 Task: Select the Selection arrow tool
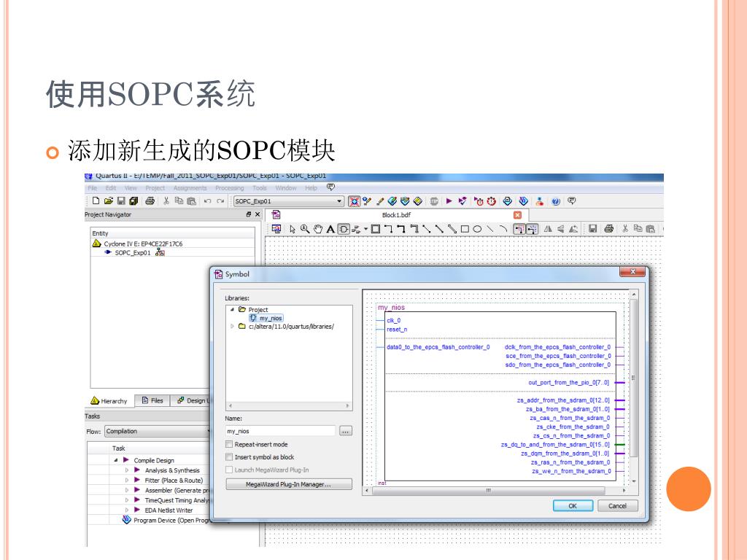(x=293, y=229)
